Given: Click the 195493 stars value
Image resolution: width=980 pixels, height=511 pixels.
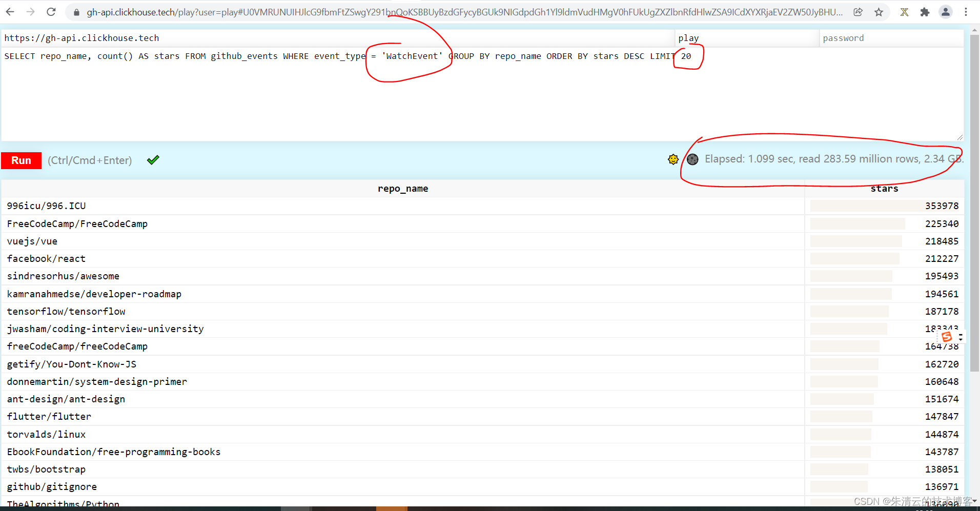Looking at the screenshot, I should pos(942,276).
